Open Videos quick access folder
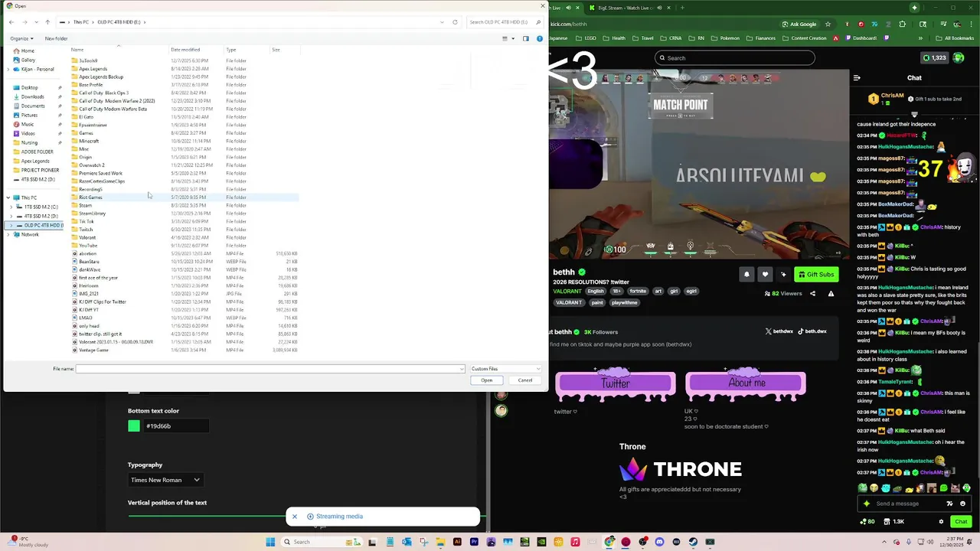This screenshot has height=551, width=980. point(28,133)
